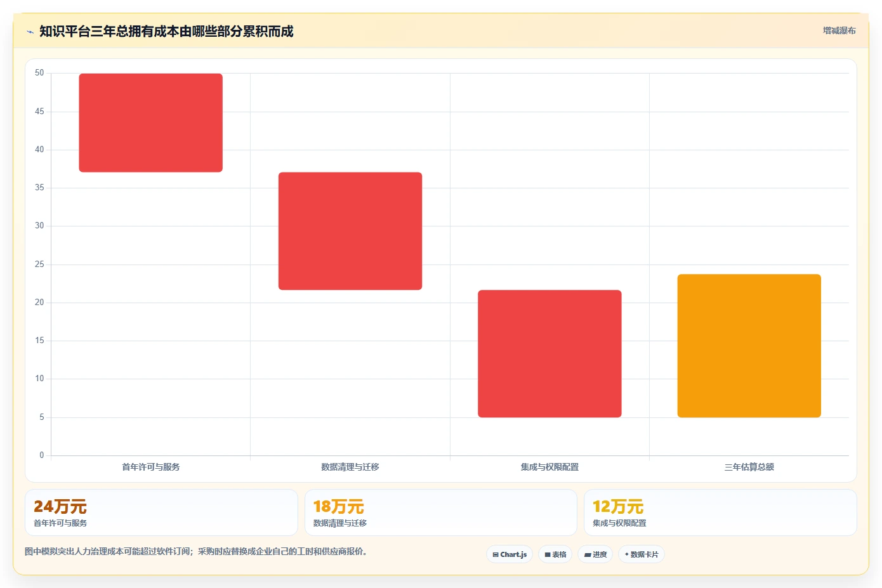882x588 pixels.
Task: Click the red bar for 集成与权限配置
Action: (550, 353)
